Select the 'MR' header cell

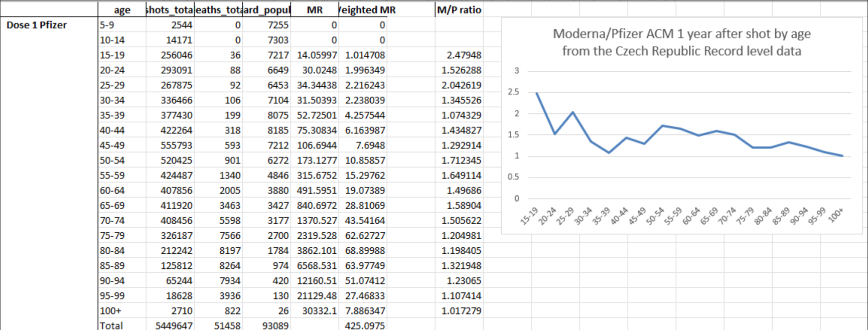pos(315,10)
